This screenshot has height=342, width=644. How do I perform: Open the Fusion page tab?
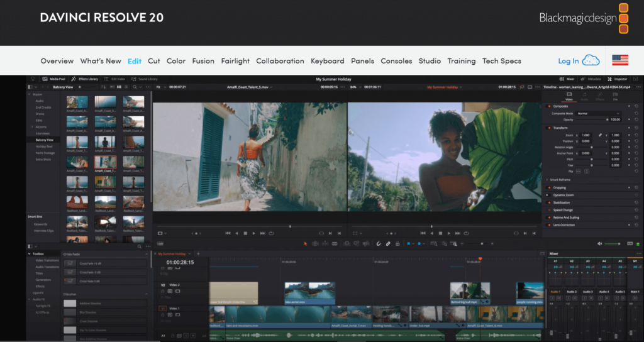203,61
